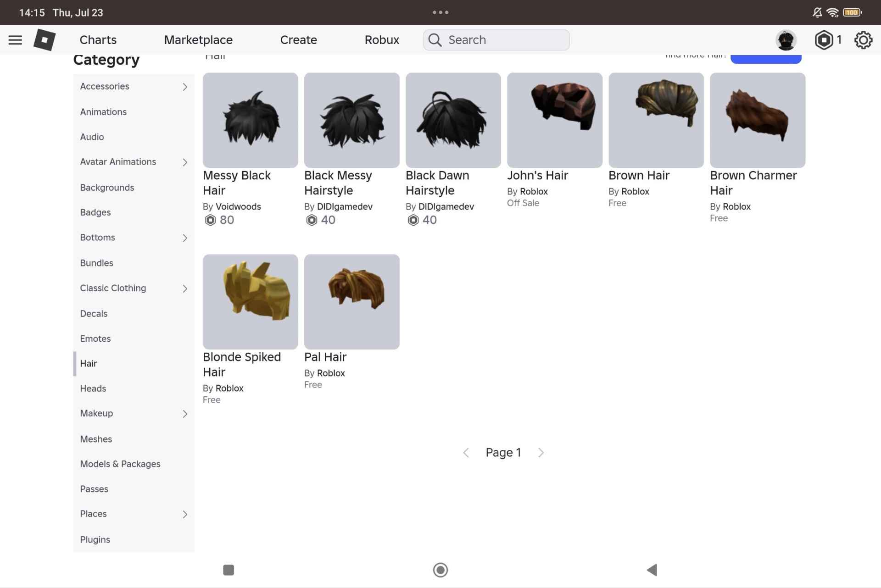This screenshot has width=881, height=588.
Task: Open the Robux balance icon
Action: click(x=824, y=40)
